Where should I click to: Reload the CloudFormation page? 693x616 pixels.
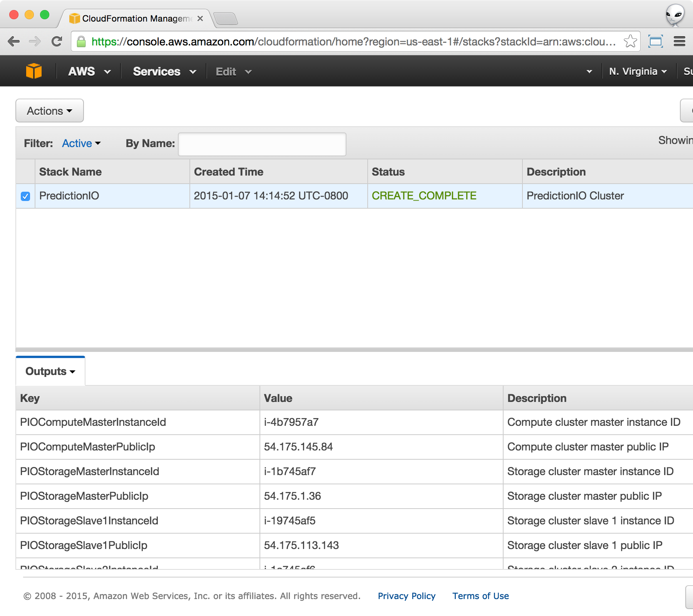[57, 42]
